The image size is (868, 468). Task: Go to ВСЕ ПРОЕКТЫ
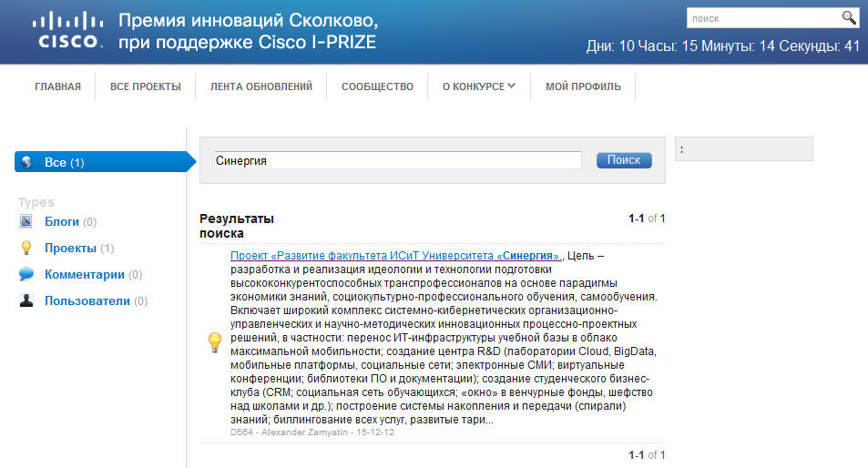pyautogui.click(x=146, y=86)
